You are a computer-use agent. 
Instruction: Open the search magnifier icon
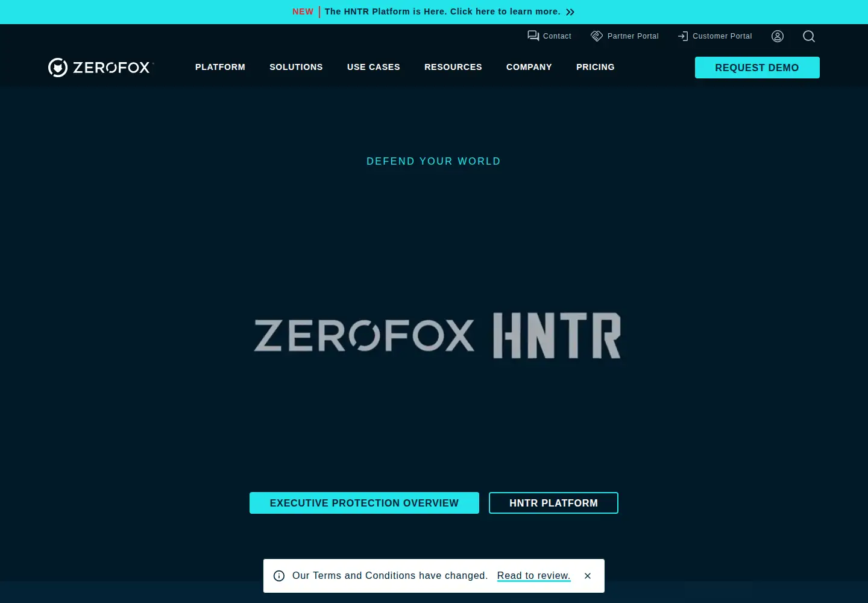pyautogui.click(x=809, y=36)
